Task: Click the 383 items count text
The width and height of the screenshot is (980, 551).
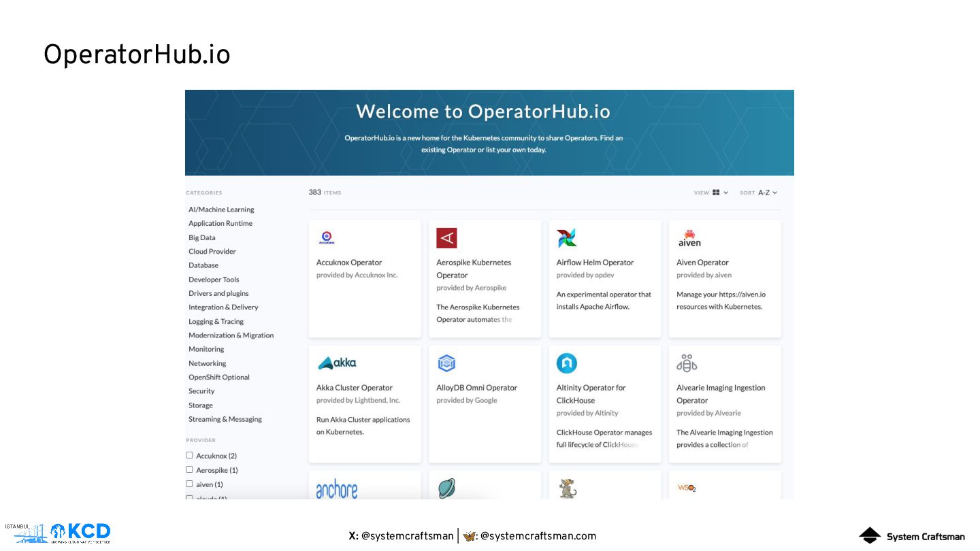Action: pyautogui.click(x=325, y=193)
